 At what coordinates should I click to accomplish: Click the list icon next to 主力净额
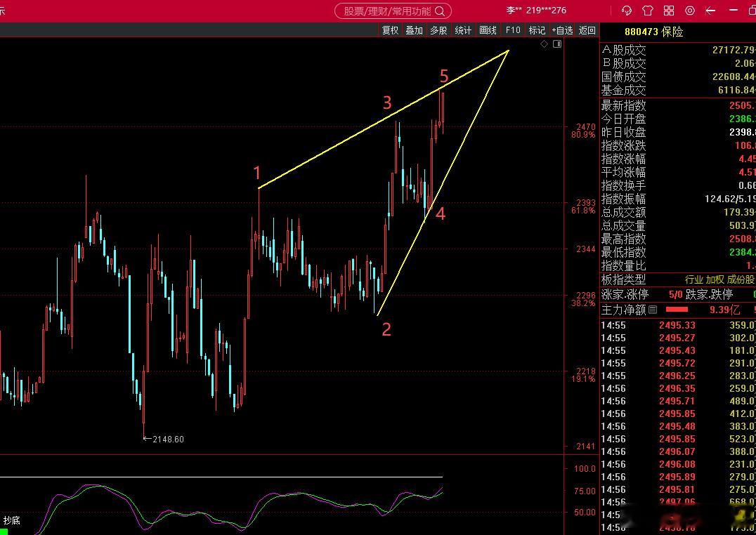pyautogui.click(x=653, y=310)
